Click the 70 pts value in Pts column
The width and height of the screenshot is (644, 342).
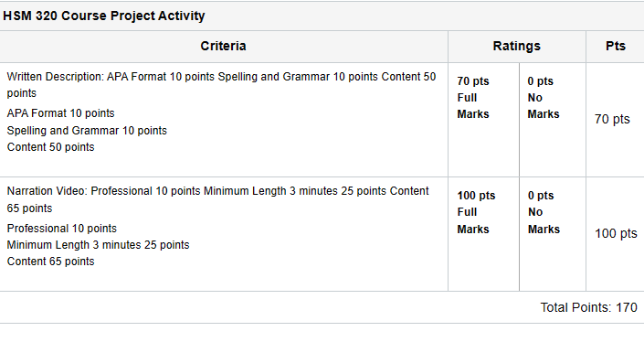612,119
